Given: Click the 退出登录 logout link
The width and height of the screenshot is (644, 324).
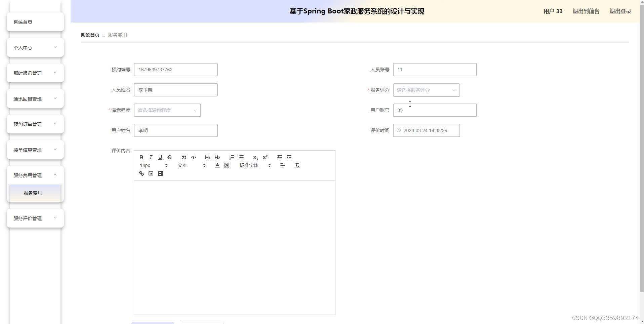Looking at the screenshot, I should click(620, 11).
